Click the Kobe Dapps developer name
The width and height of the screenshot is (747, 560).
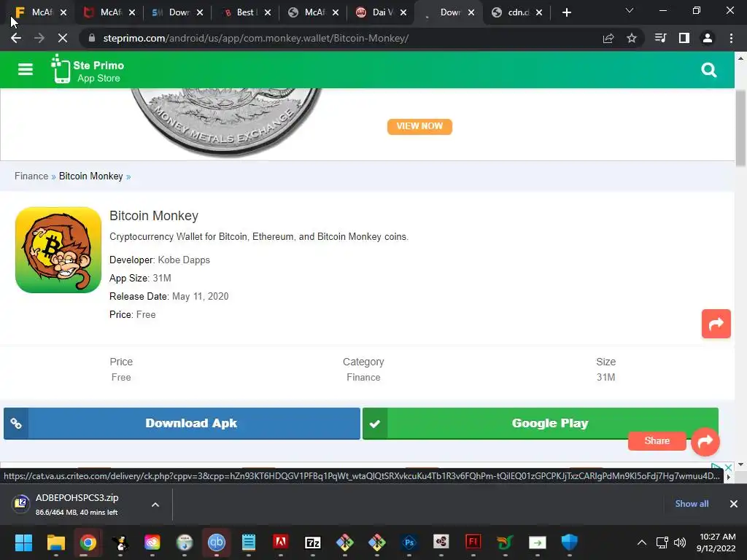click(184, 260)
